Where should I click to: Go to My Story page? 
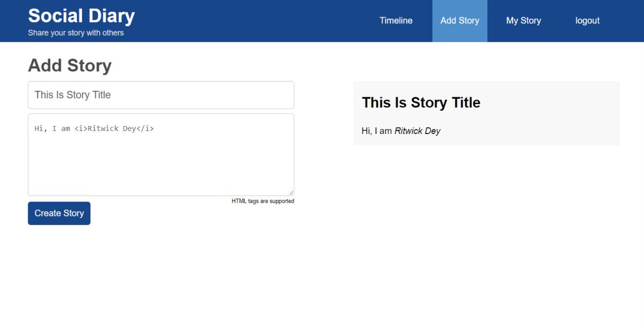tap(523, 21)
